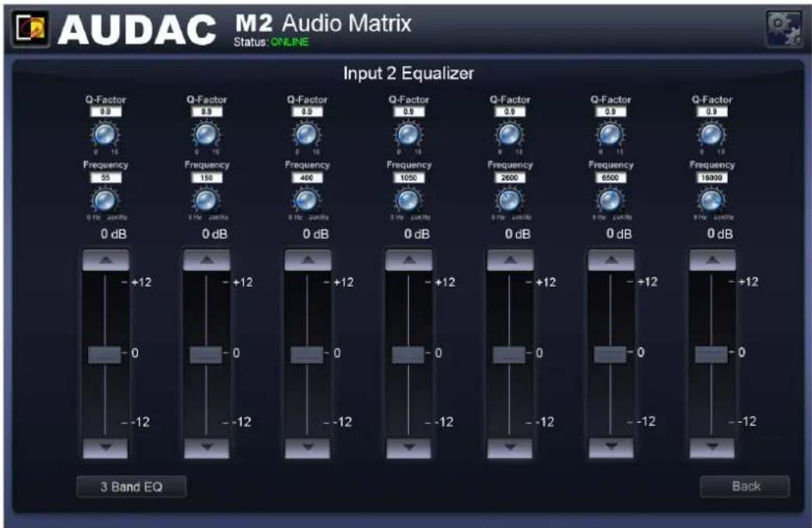Click the Q-Factor value field above the 2600 band

(510, 112)
